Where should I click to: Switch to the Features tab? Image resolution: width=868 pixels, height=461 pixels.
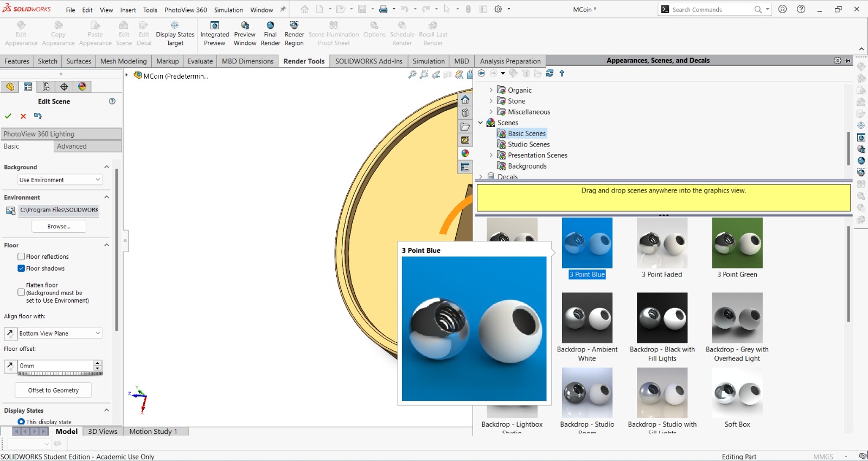(x=17, y=61)
